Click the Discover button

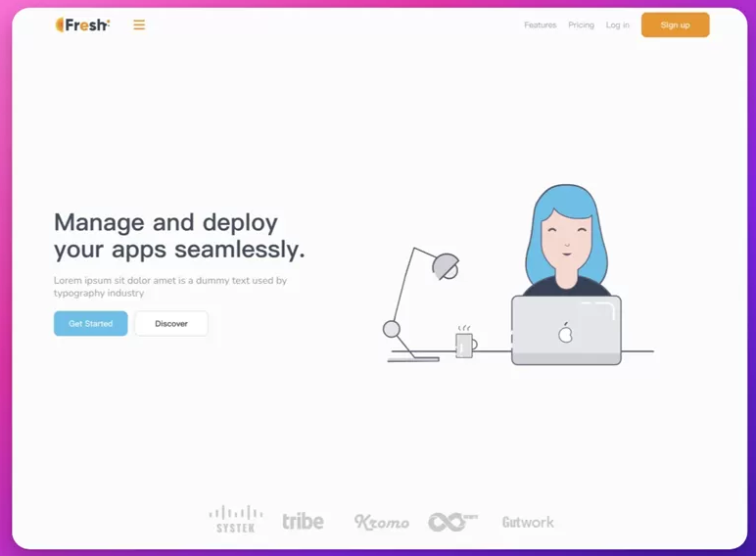tap(171, 323)
